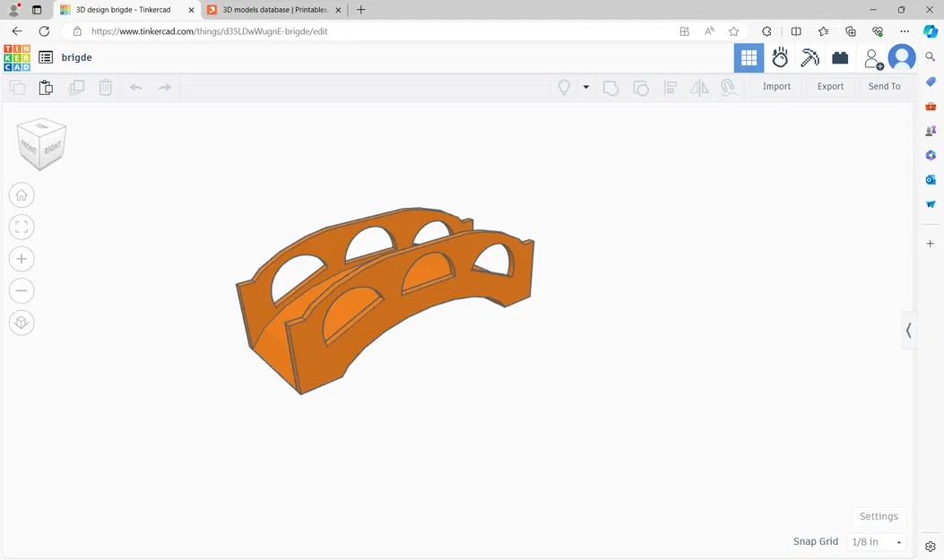Toggle the Lock tool in the toolbar
The height and width of the screenshot is (560, 944).
728,87
